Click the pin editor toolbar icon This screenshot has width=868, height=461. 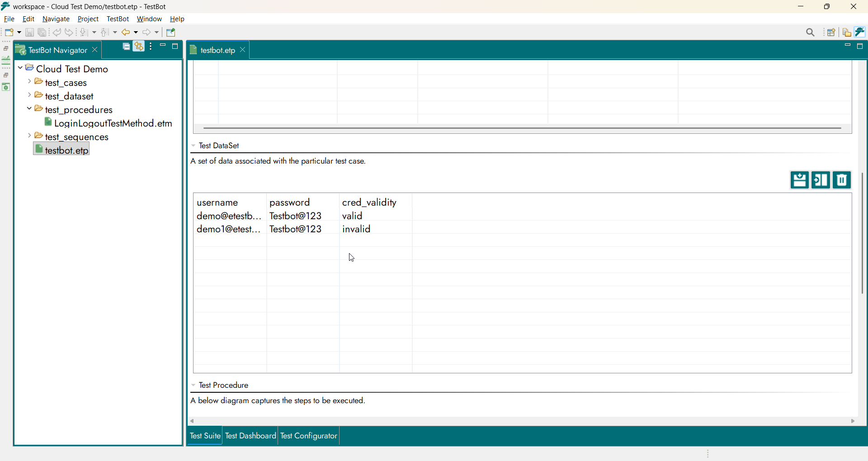click(171, 33)
